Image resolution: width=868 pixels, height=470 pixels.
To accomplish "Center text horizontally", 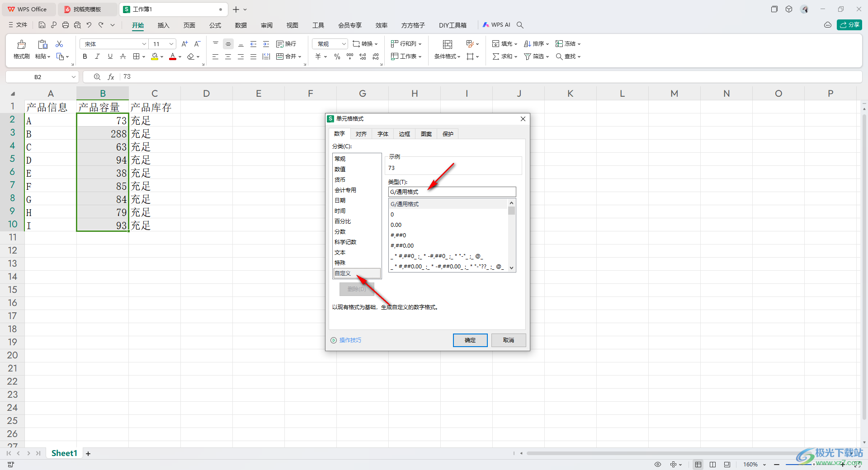I will point(228,56).
